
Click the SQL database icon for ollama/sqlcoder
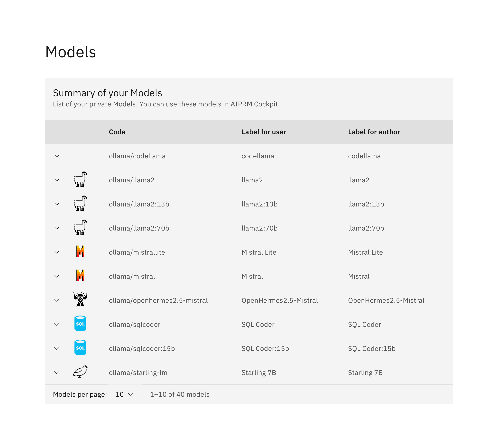pyautogui.click(x=80, y=323)
